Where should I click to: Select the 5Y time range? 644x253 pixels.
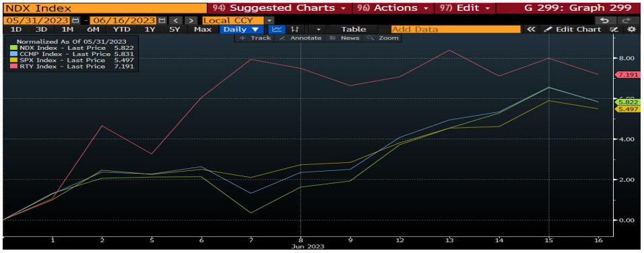pyautogui.click(x=174, y=30)
